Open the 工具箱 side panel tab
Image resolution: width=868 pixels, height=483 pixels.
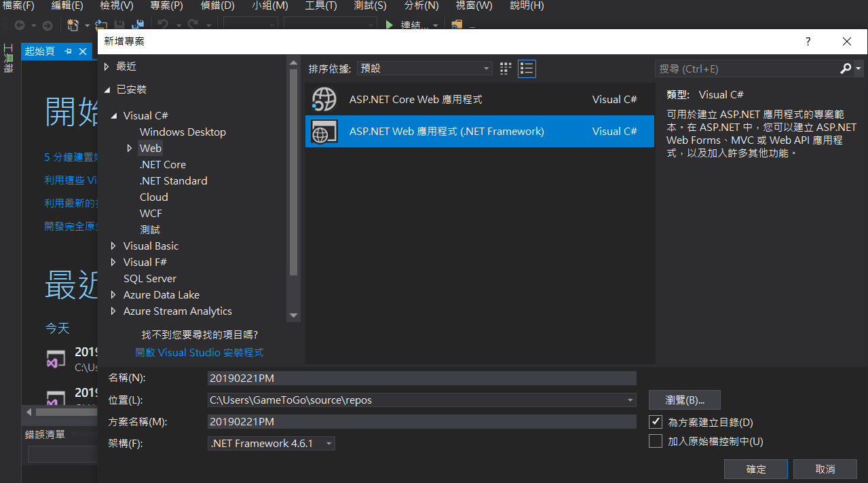point(8,58)
